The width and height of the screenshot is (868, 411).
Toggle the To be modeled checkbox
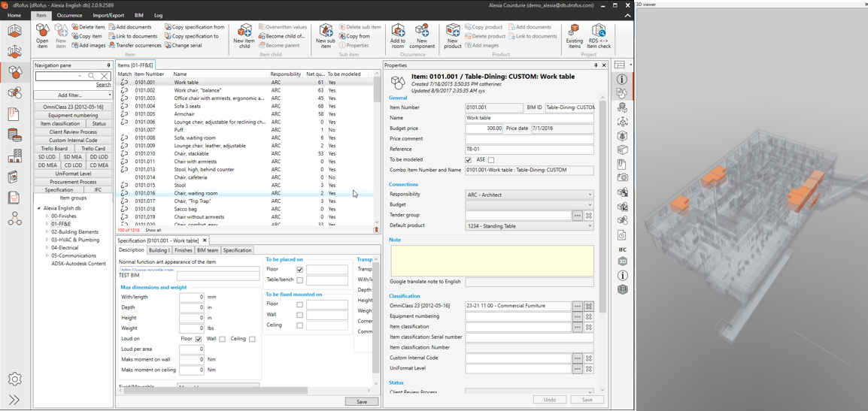(469, 160)
